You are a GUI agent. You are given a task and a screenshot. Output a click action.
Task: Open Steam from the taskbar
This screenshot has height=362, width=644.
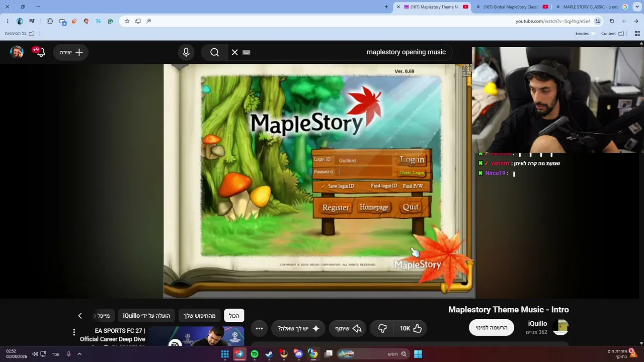tap(269, 354)
